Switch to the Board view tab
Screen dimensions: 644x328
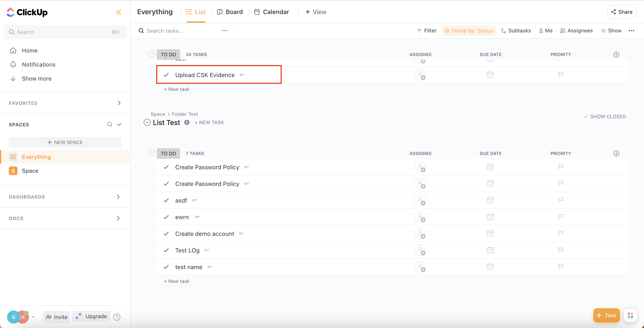(230, 12)
